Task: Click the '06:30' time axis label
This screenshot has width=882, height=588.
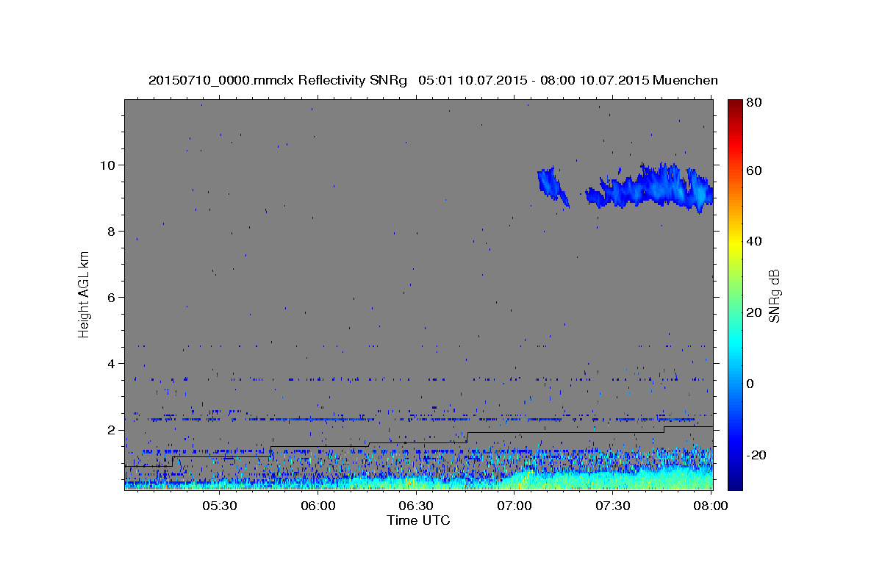Action: pyautogui.click(x=416, y=506)
